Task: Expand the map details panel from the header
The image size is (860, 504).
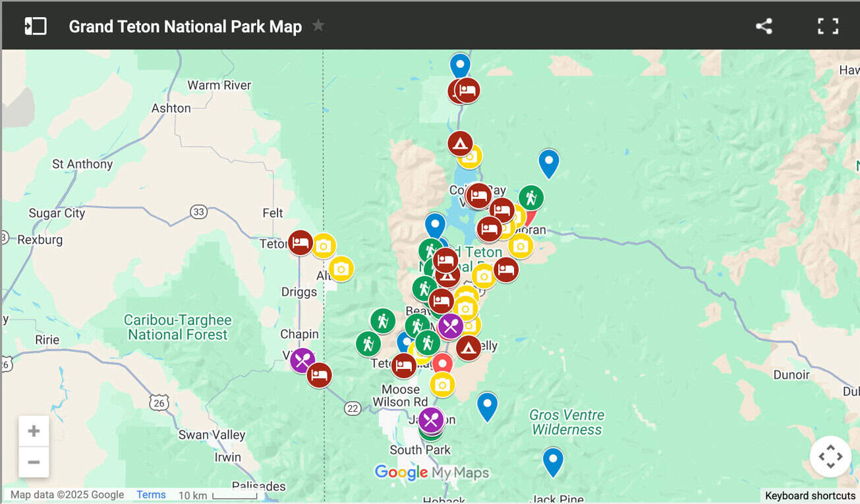Action: pyautogui.click(x=36, y=25)
